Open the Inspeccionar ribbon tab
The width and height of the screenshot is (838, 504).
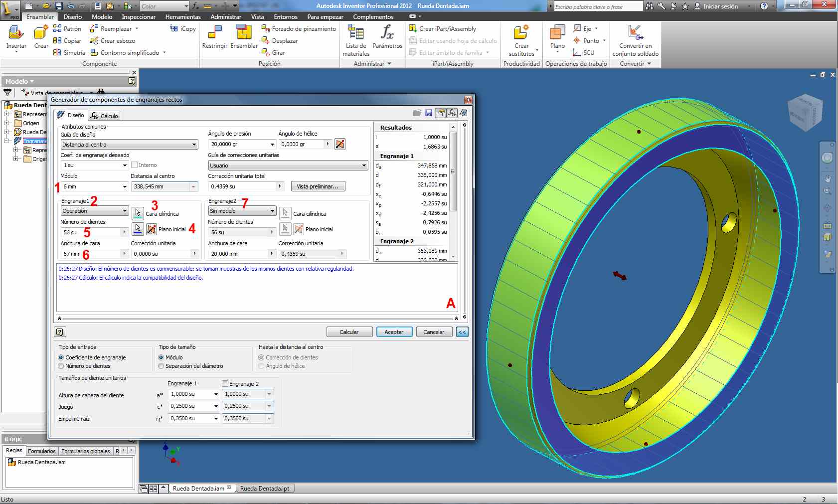click(139, 16)
